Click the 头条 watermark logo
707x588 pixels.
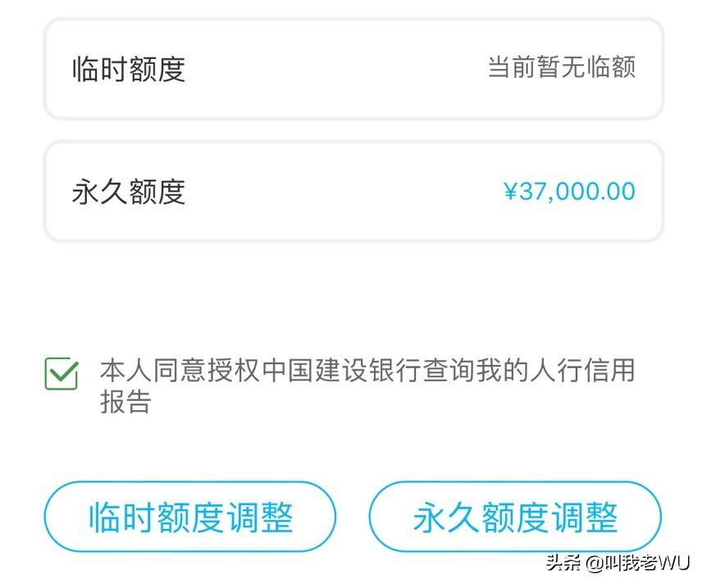(x=564, y=563)
